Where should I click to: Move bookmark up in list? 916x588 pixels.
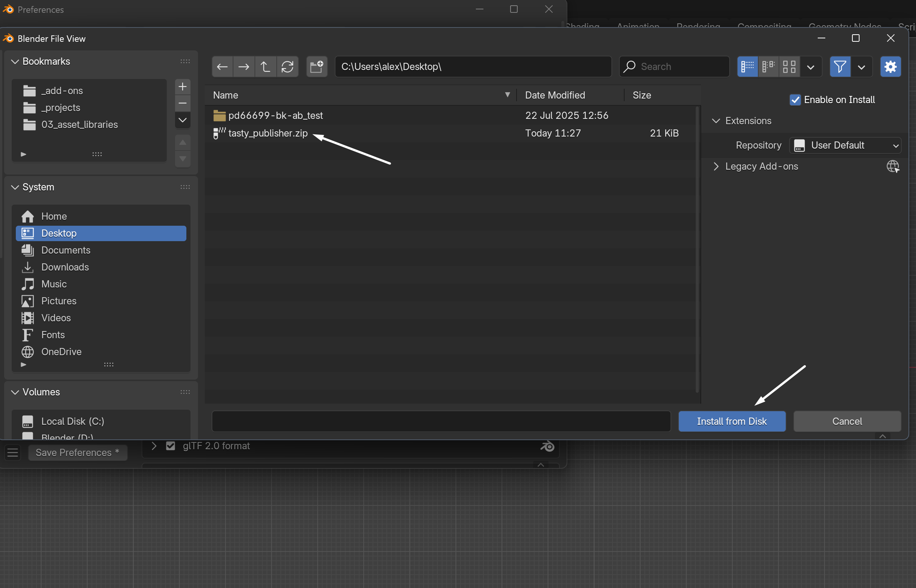point(183,143)
